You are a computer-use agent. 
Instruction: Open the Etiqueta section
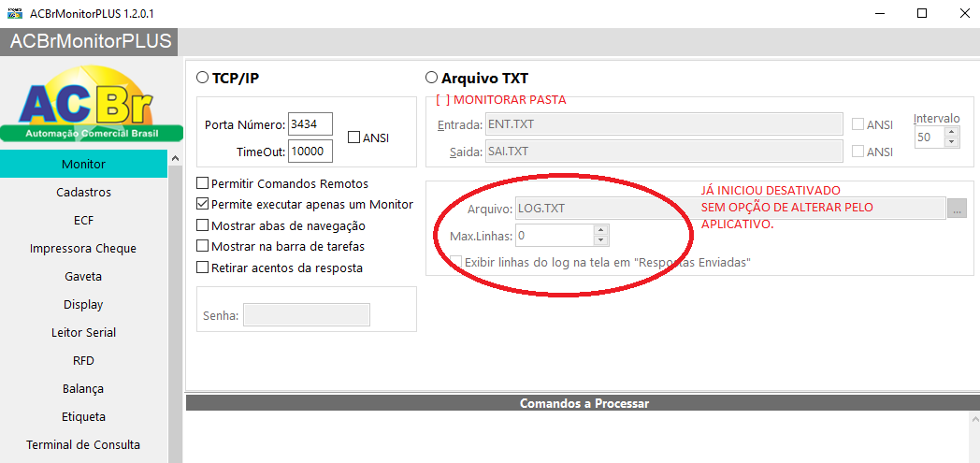(84, 417)
